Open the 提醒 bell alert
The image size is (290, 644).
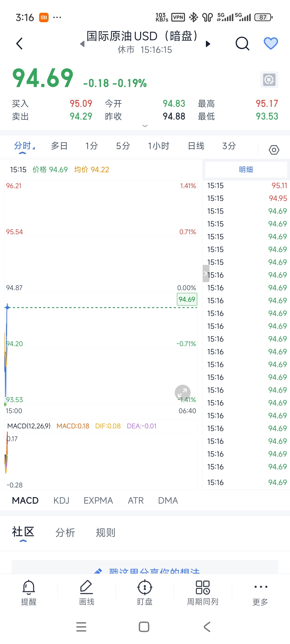29,592
